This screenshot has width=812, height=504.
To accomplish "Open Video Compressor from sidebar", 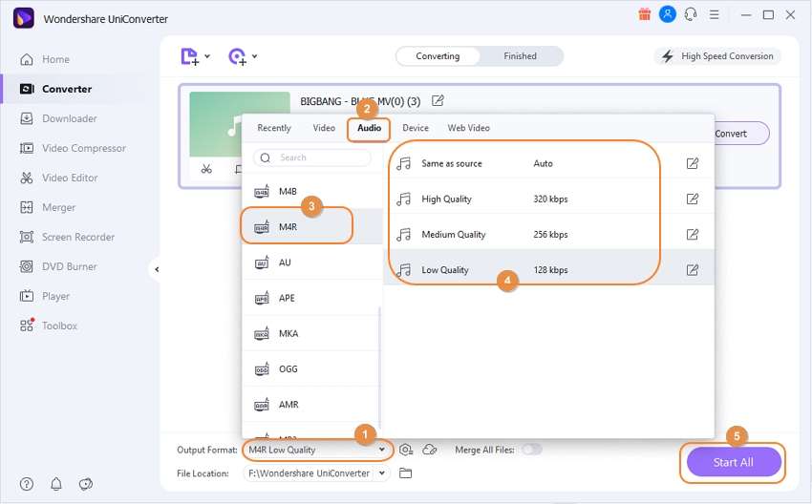I will [73, 148].
